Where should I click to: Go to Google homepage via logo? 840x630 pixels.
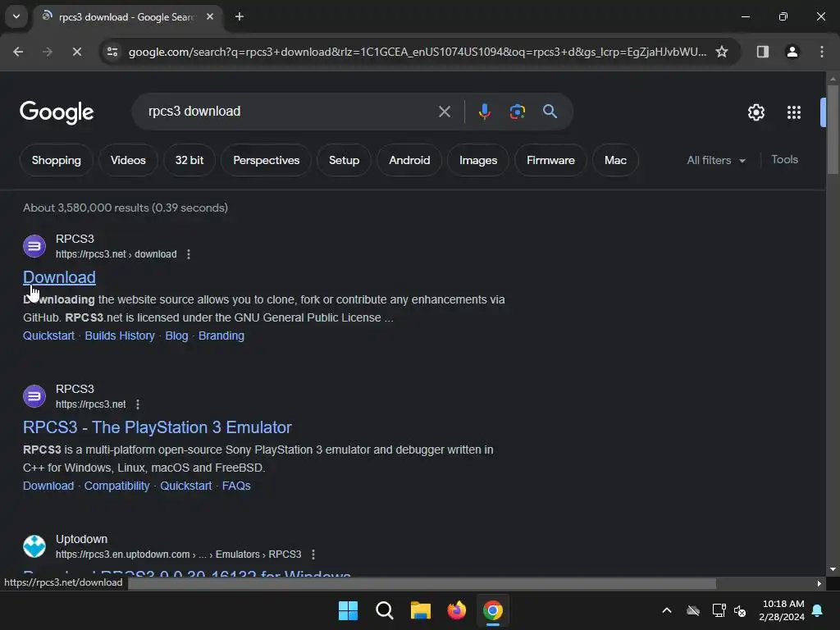[57, 112]
